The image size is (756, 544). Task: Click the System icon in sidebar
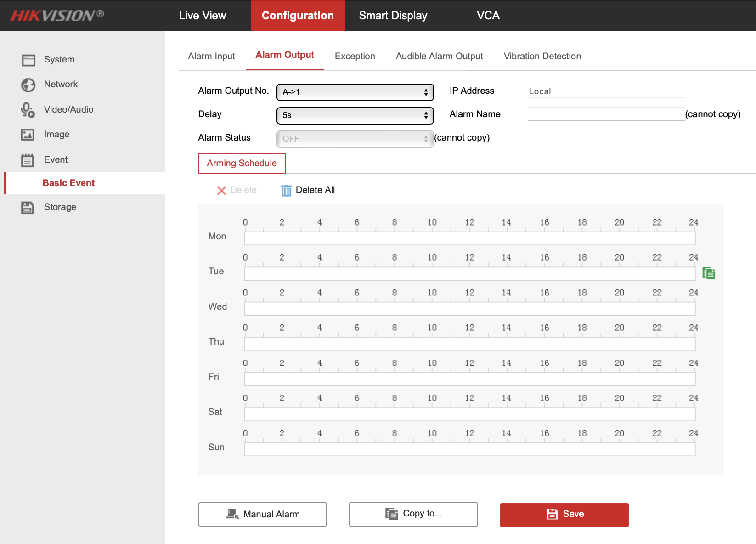pos(28,60)
